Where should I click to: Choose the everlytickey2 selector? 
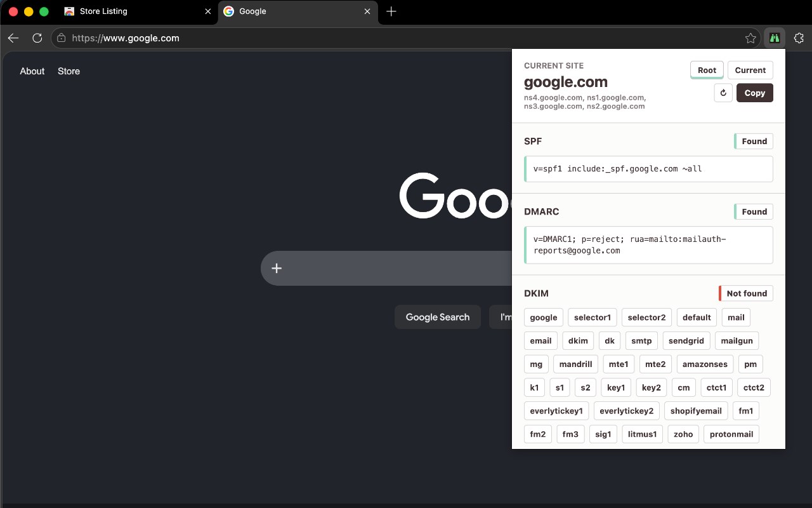(627, 411)
